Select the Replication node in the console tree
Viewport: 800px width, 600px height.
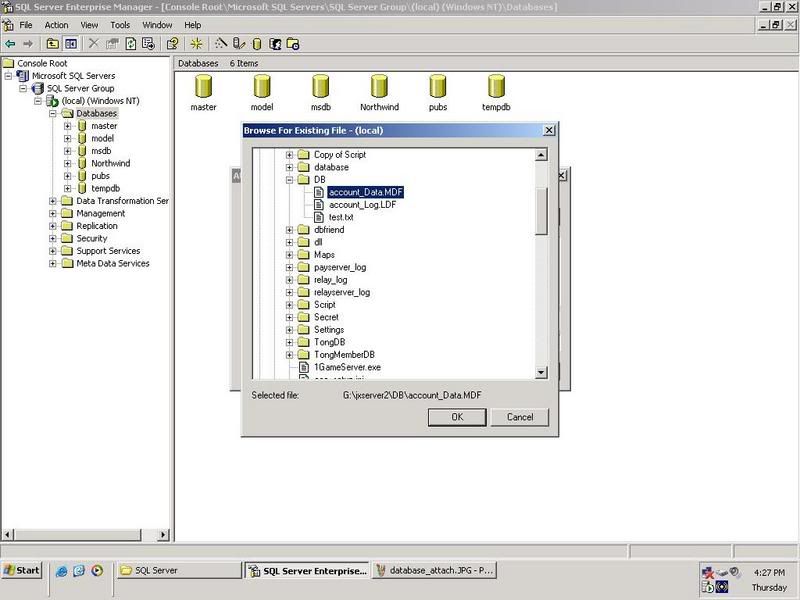pyautogui.click(x=97, y=226)
